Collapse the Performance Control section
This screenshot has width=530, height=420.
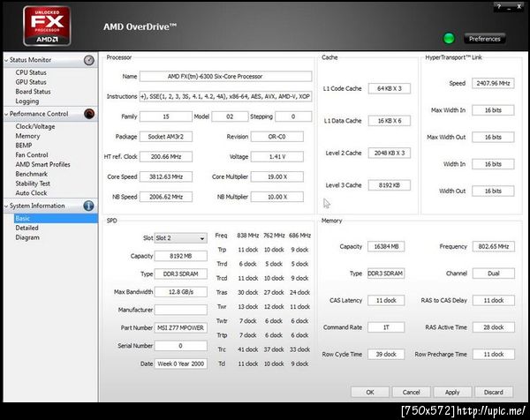point(6,114)
